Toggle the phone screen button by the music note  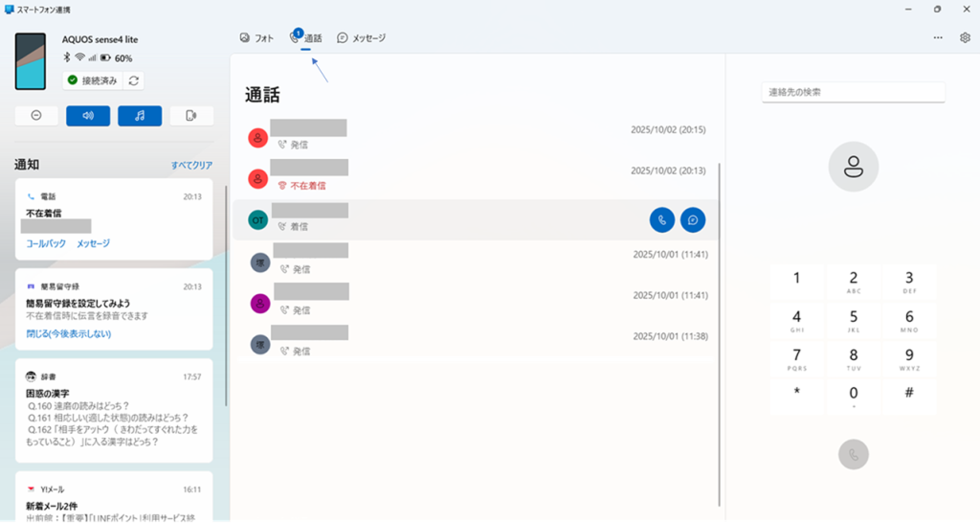tap(191, 116)
